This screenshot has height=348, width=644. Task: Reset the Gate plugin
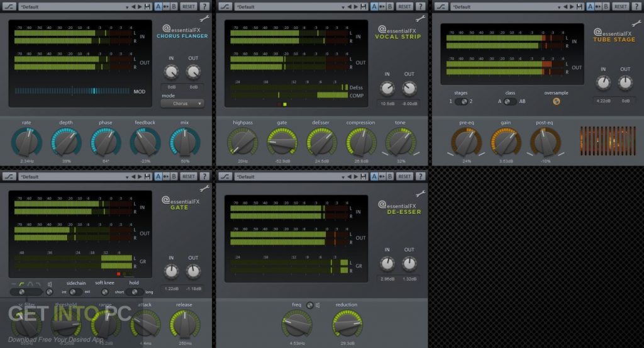[189, 177]
